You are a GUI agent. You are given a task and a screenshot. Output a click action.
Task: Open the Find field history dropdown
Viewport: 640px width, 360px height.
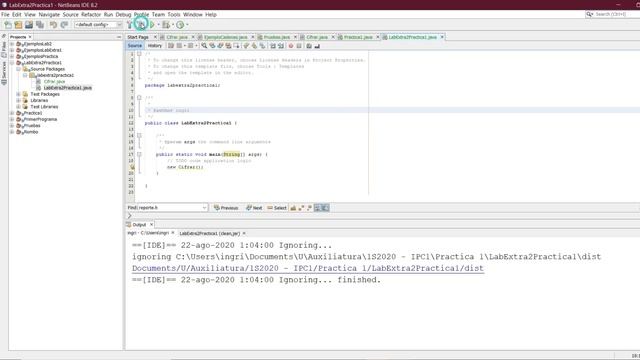point(204,208)
